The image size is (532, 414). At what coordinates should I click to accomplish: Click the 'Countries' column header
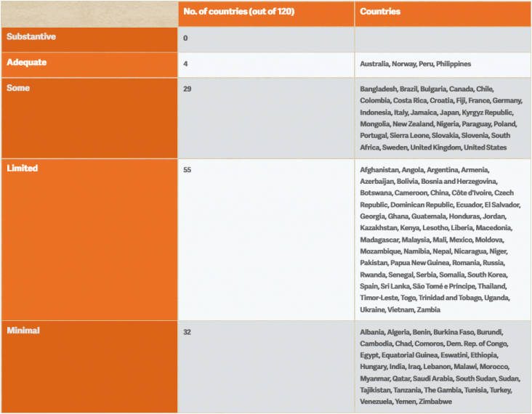tap(380, 12)
